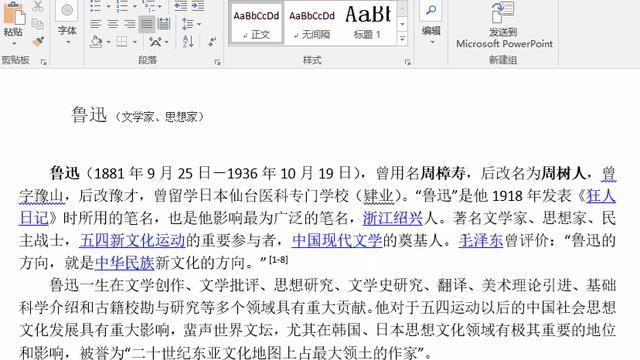The image size is (640, 360).
Task: Click the Sort A-Z icon
Action: (x=188, y=42)
